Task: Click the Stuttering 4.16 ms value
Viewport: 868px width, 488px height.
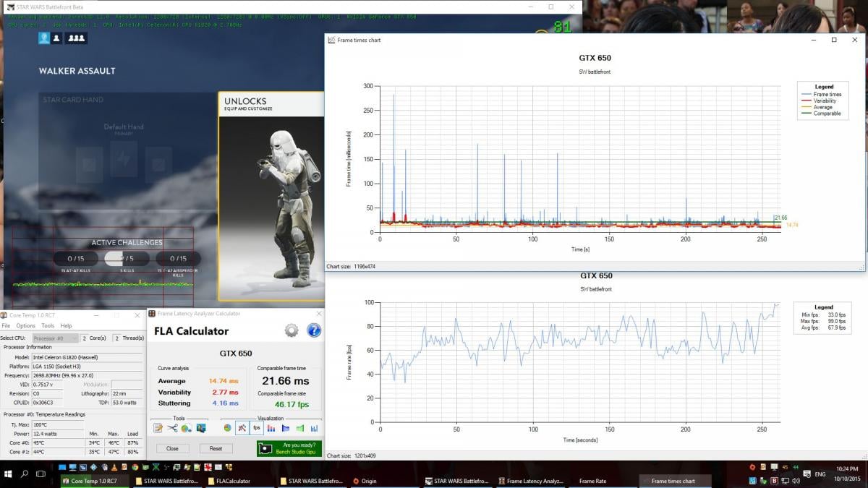Action: tap(224, 403)
